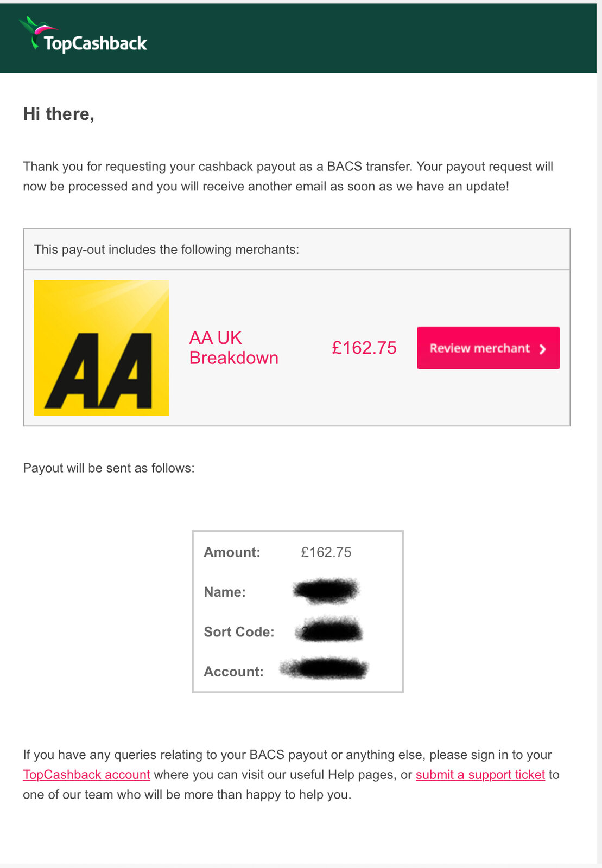The image size is (602, 868).
Task: Open the AA yellow logo image
Action: point(102,348)
